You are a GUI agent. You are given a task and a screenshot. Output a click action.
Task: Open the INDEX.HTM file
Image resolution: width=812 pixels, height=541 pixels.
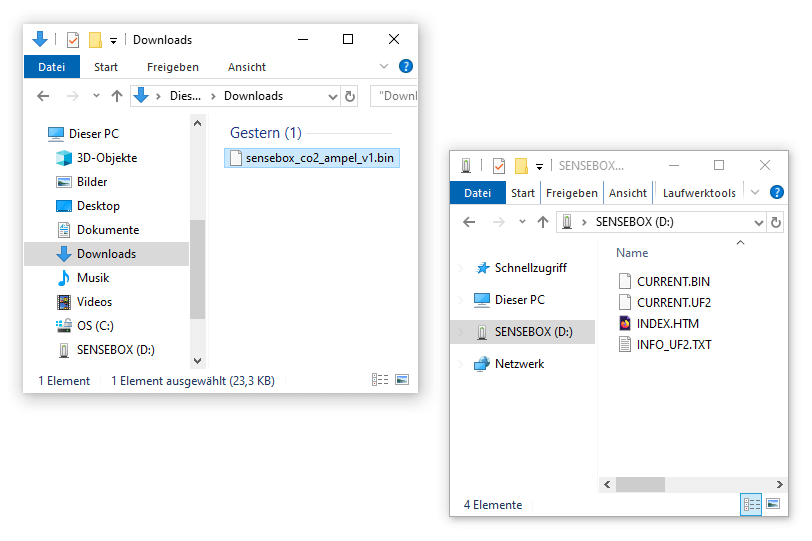click(x=667, y=323)
